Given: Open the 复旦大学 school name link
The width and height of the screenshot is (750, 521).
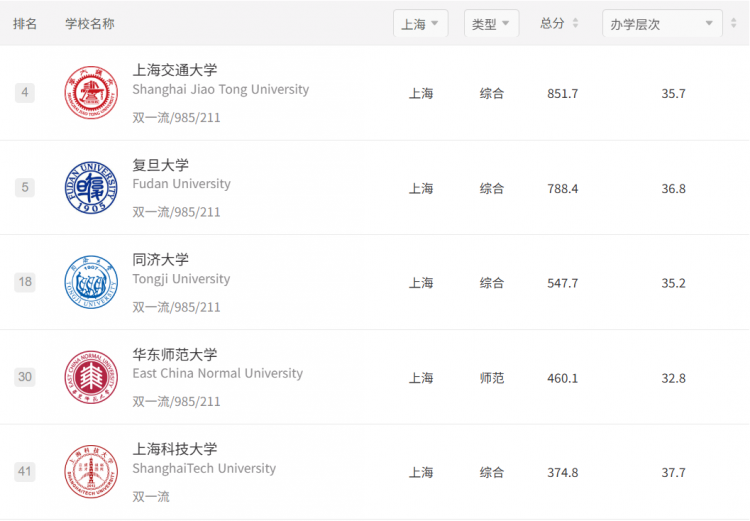Looking at the screenshot, I should [x=160, y=165].
